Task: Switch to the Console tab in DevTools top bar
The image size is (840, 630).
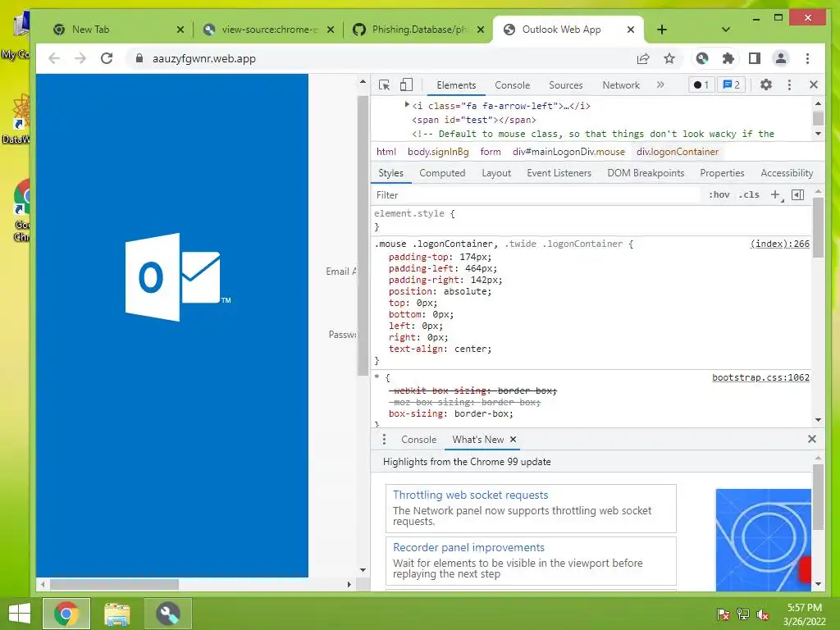Action: [512, 85]
